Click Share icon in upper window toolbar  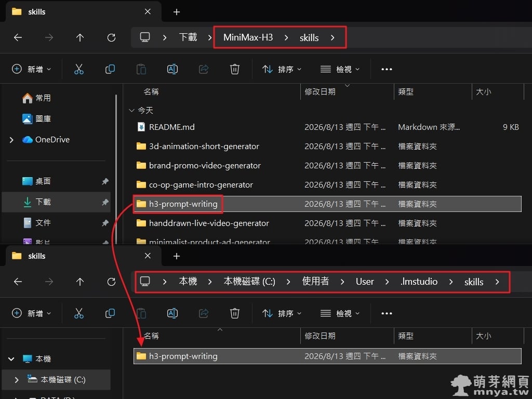(204, 69)
